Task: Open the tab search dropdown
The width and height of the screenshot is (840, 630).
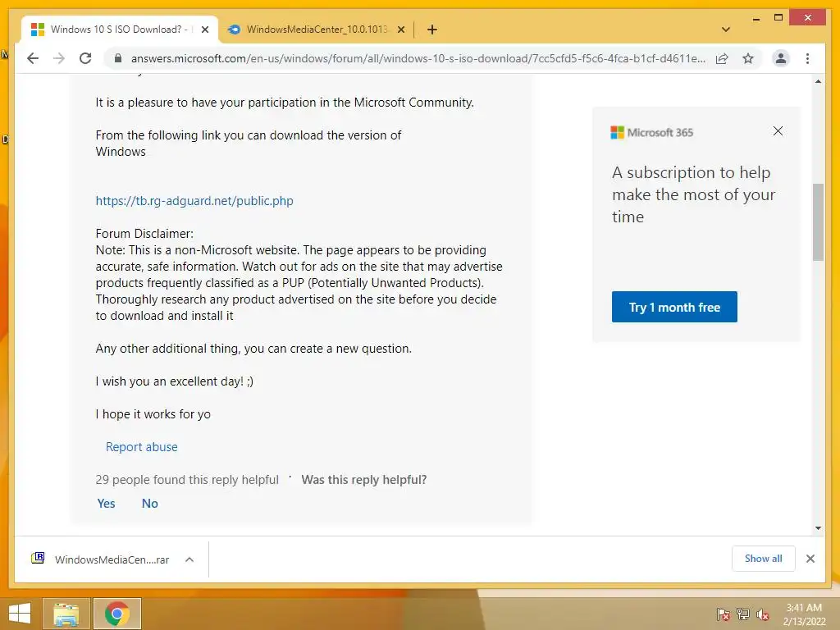Action: [x=726, y=30]
